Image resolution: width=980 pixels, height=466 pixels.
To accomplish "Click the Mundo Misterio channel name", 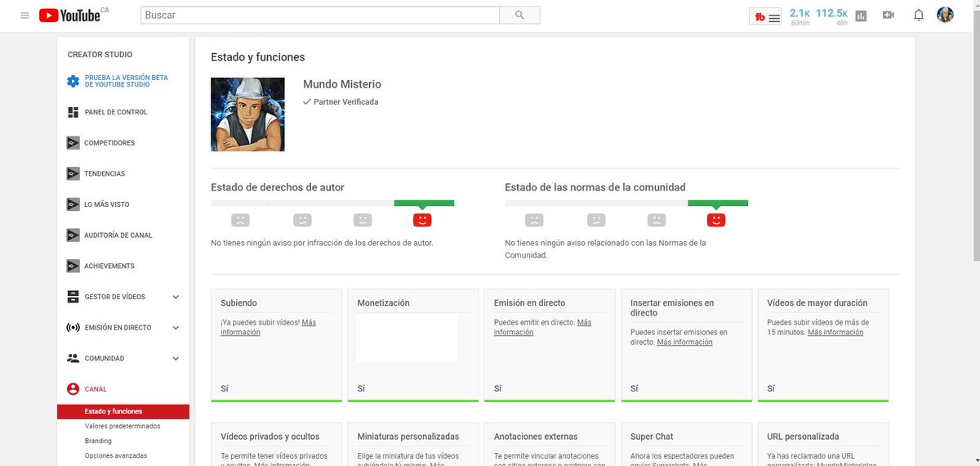I will [x=342, y=84].
